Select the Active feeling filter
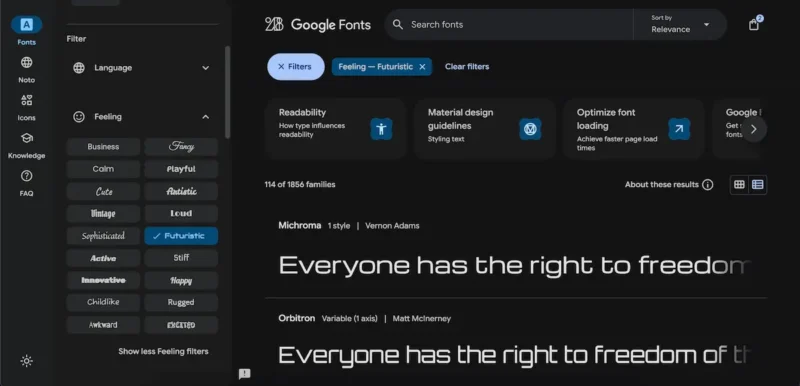The image size is (800, 386). click(x=103, y=258)
